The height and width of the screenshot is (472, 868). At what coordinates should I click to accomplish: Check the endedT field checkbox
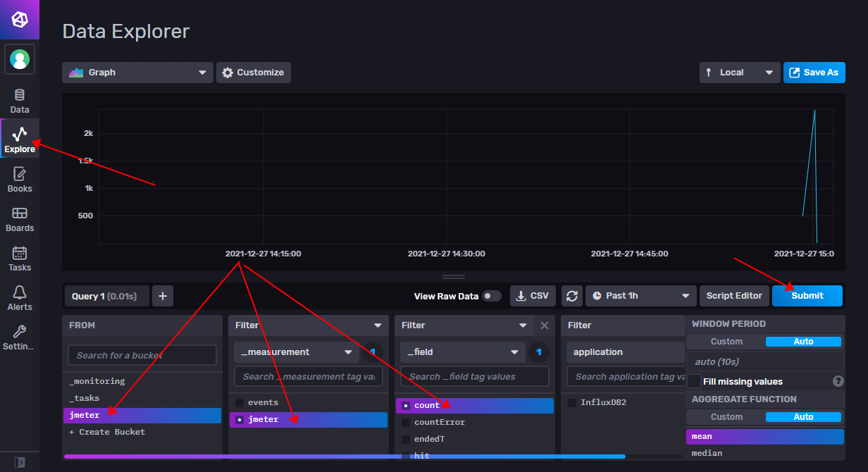[x=406, y=440]
